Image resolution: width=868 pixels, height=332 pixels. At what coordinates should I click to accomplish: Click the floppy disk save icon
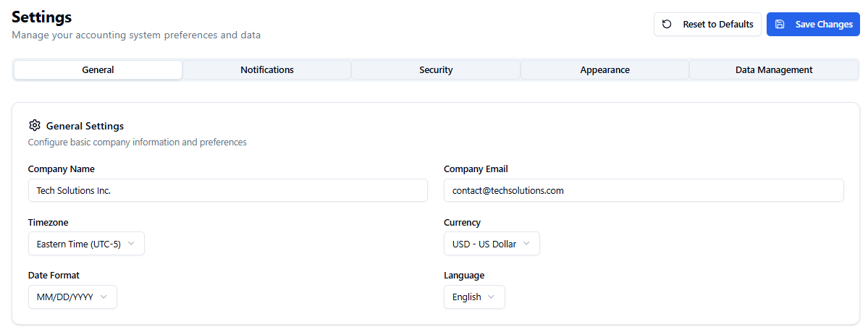click(780, 24)
